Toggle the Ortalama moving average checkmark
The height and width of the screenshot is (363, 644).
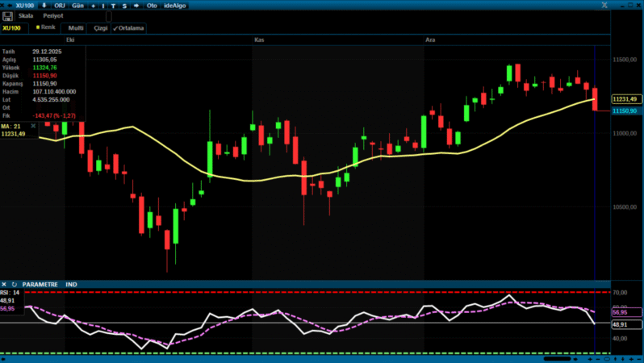128,27
